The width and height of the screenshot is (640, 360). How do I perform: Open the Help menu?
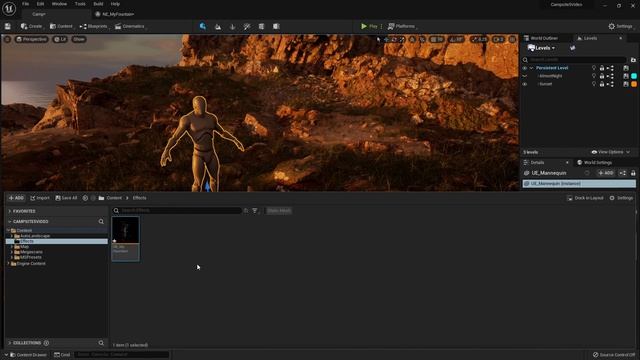coord(115,4)
